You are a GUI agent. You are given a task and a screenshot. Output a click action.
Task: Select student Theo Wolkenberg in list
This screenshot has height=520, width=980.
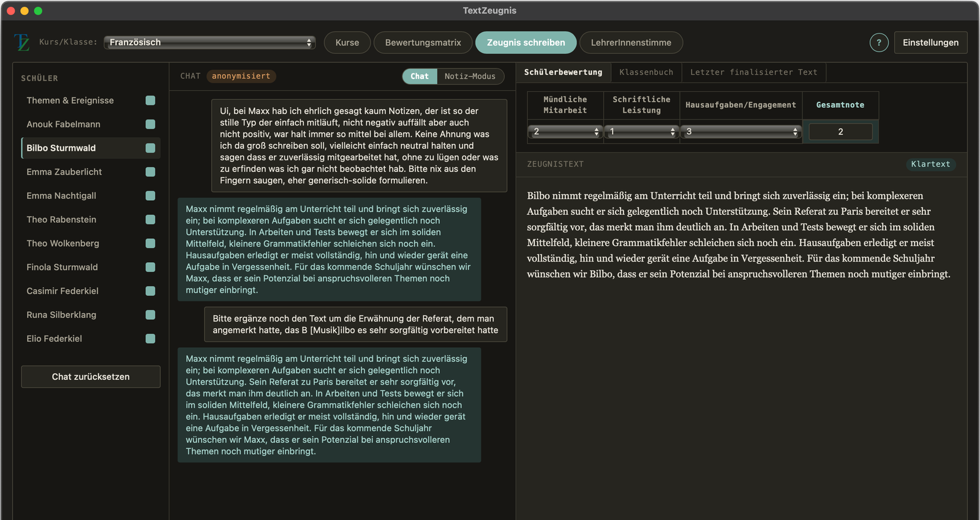point(91,243)
